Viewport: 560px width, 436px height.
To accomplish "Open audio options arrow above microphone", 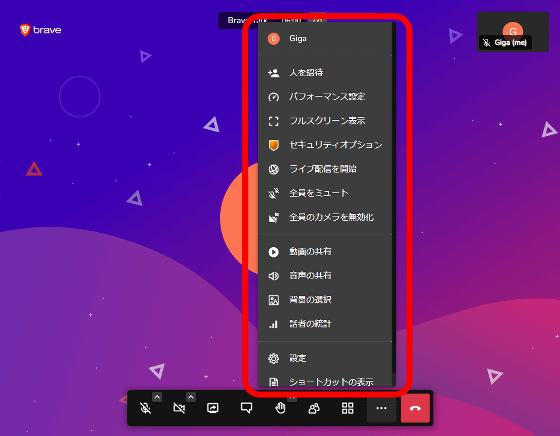I will click(157, 397).
